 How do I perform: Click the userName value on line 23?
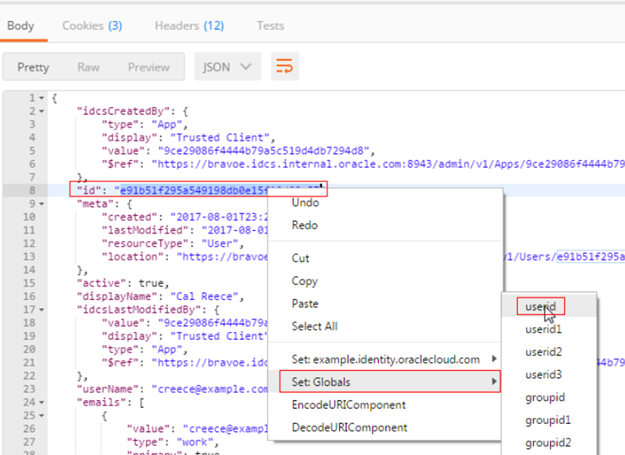click(x=210, y=389)
